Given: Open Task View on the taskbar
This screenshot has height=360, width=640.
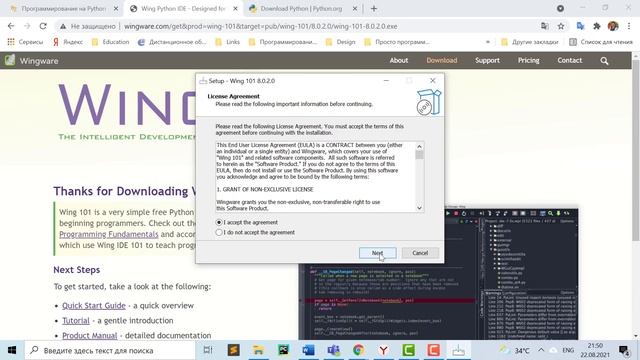Looking at the screenshot, I should click(208, 350).
